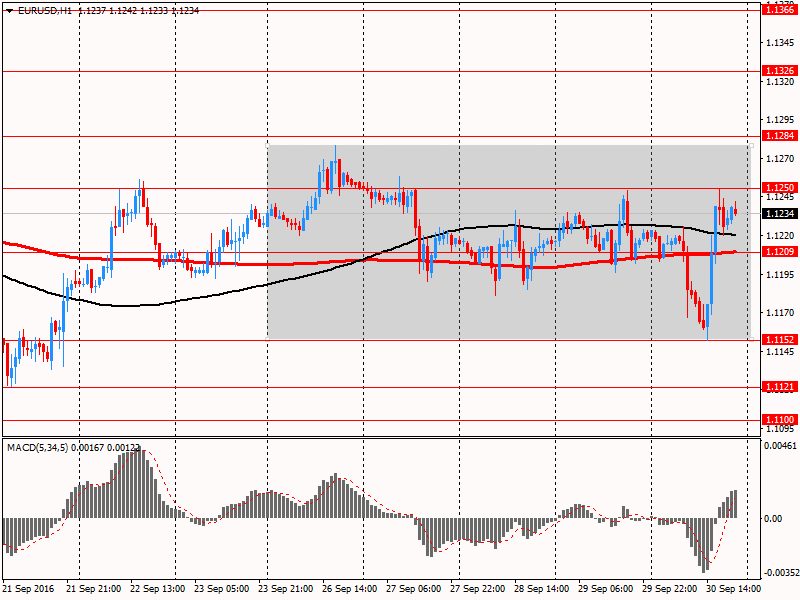Click the 26 Sep 14:00 time label
The image size is (800, 600).
pyautogui.click(x=351, y=589)
